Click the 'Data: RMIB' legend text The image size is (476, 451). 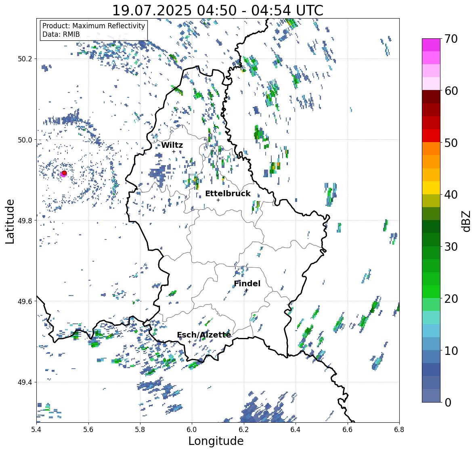tap(61, 34)
